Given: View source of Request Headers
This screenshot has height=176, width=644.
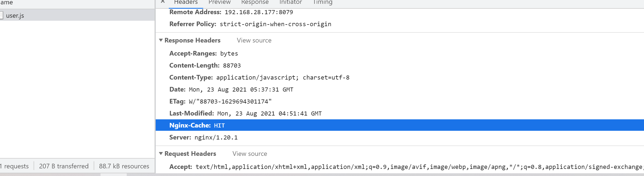Looking at the screenshot, I should click(250, 154).
